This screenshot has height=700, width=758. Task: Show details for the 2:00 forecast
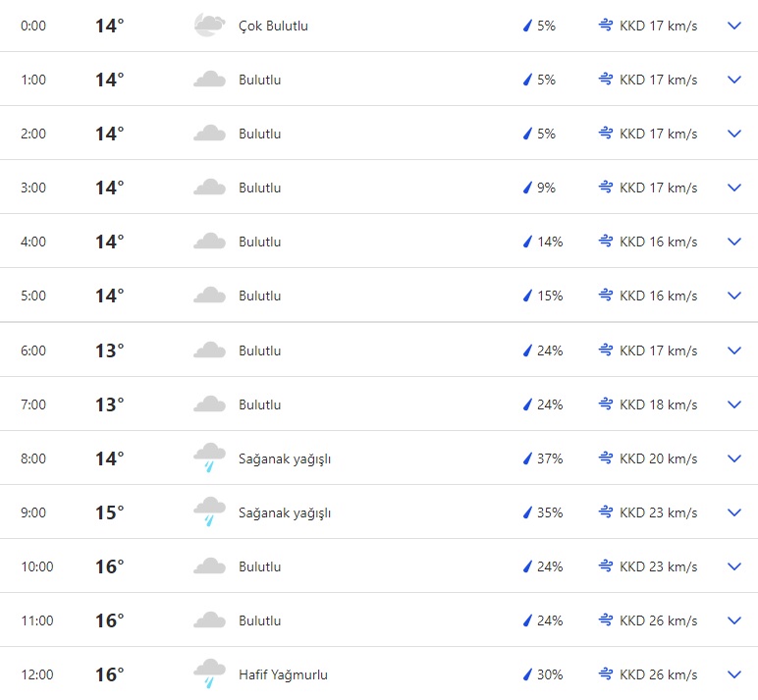pos(733,134)
